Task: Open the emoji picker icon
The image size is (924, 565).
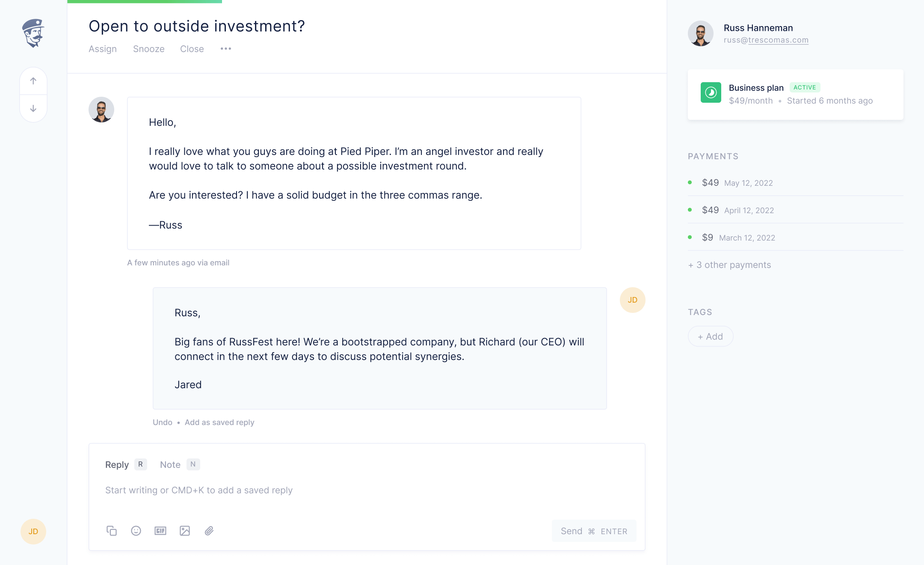Action: [136, 531]
